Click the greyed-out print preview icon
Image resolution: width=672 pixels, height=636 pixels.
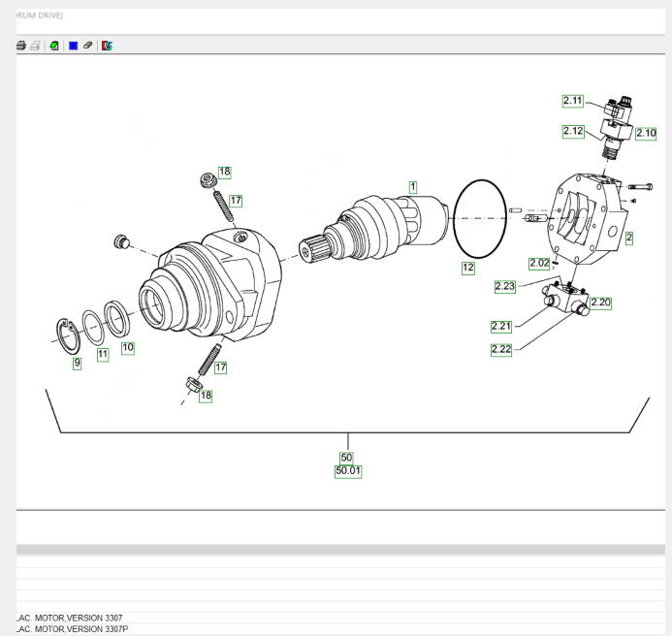click(36, 46)
